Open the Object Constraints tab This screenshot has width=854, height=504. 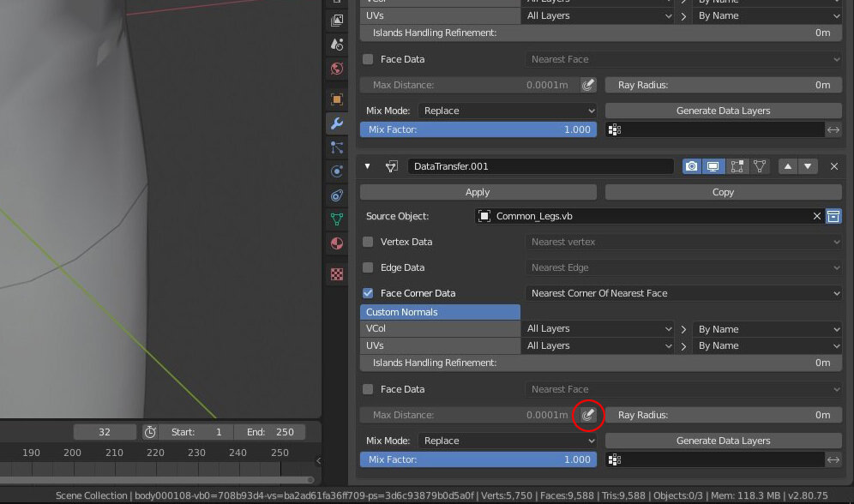[337, 195]
